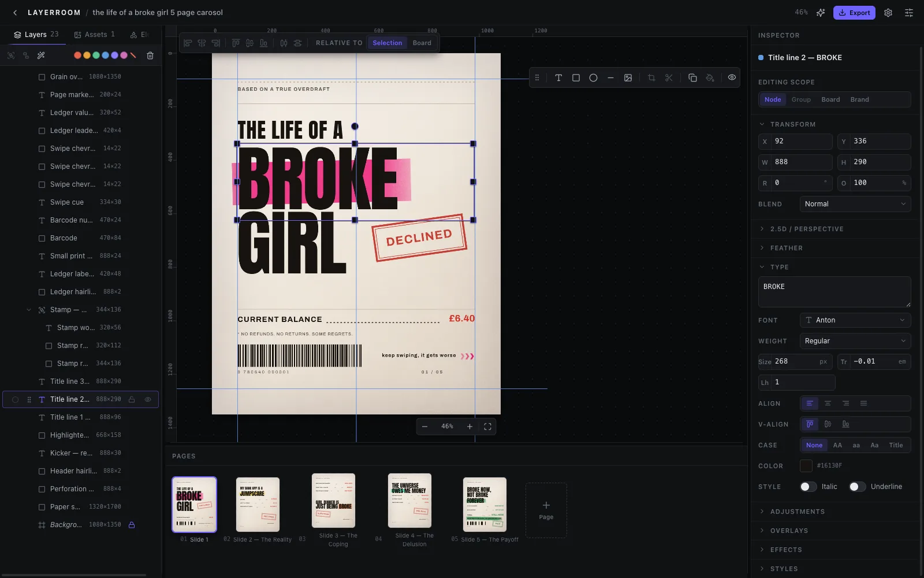This screenshot has width=924, height=578.
Task: Set case to Title
Action: tap(896, 445)
